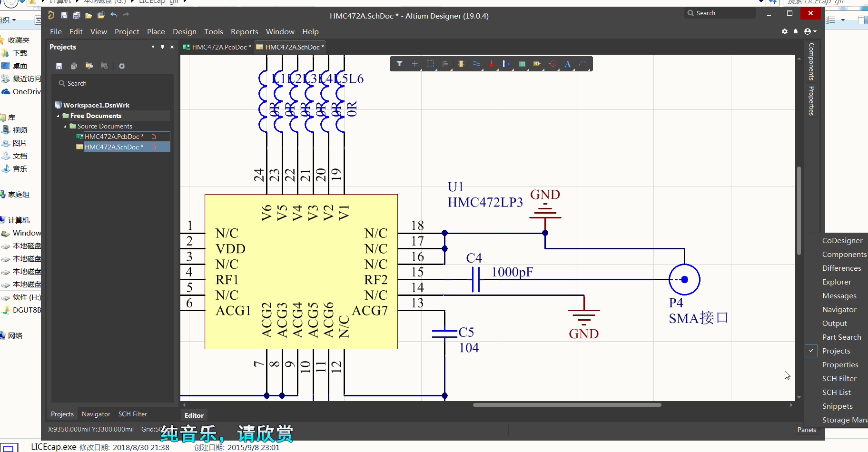The height and width of the screenshot is (452, 868).
Task: Undo the last action with the arrow
Action: coord(114,15)
